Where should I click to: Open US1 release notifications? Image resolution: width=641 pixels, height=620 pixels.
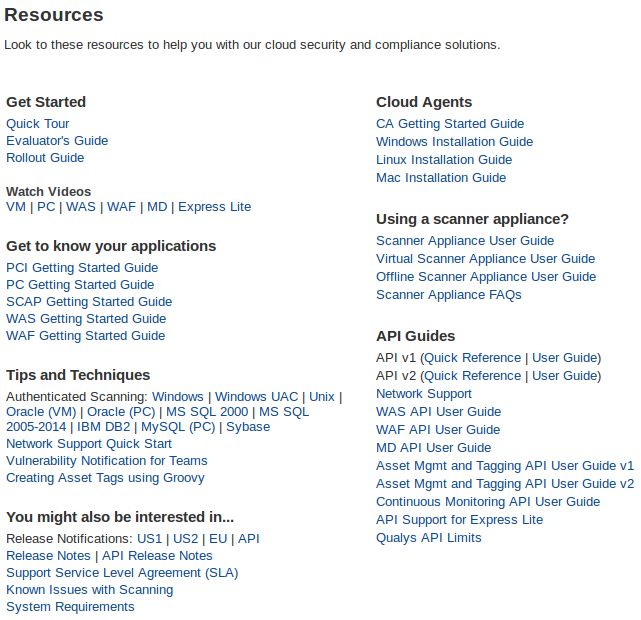(x=150, y=539)
